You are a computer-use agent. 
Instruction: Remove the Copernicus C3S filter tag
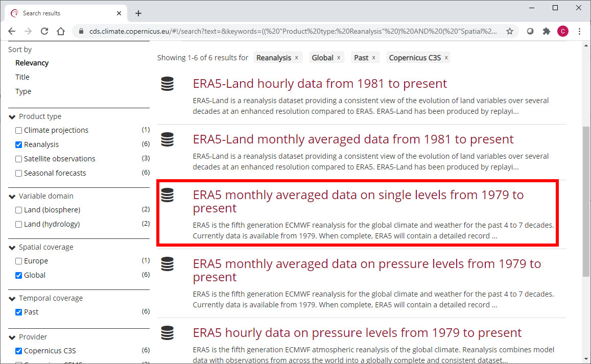pyautogui.click(x=446, y=58)
